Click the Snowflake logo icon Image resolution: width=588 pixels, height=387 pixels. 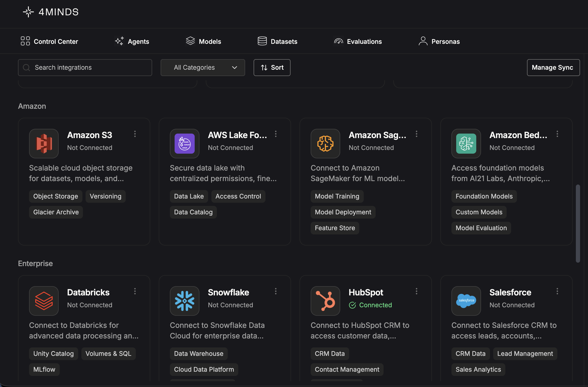point(185,301)
